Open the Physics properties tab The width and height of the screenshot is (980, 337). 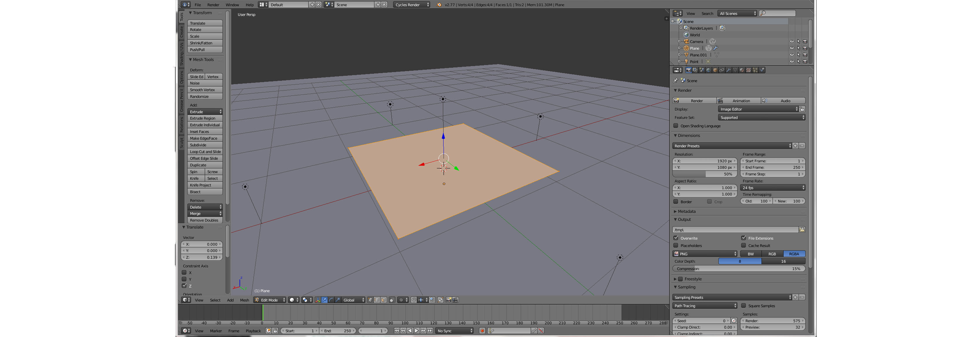click(762, 70)
